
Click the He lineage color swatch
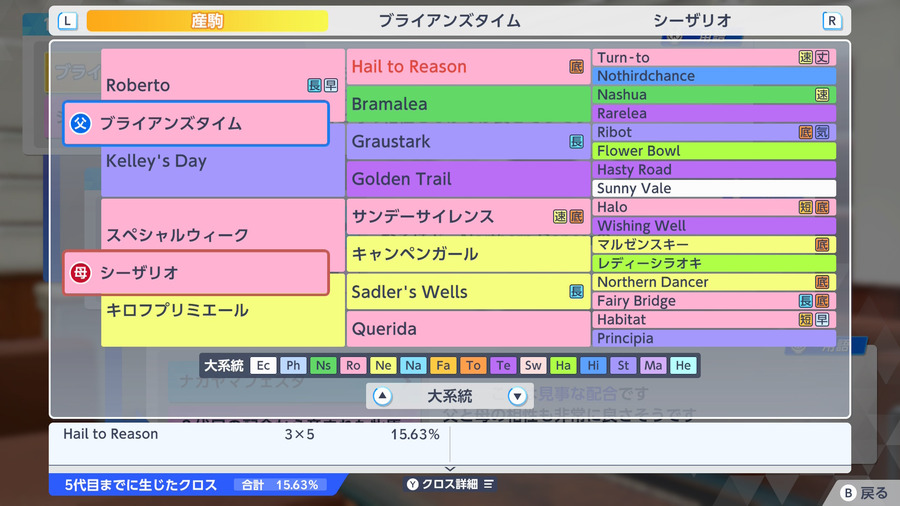(x=683, y=365)
